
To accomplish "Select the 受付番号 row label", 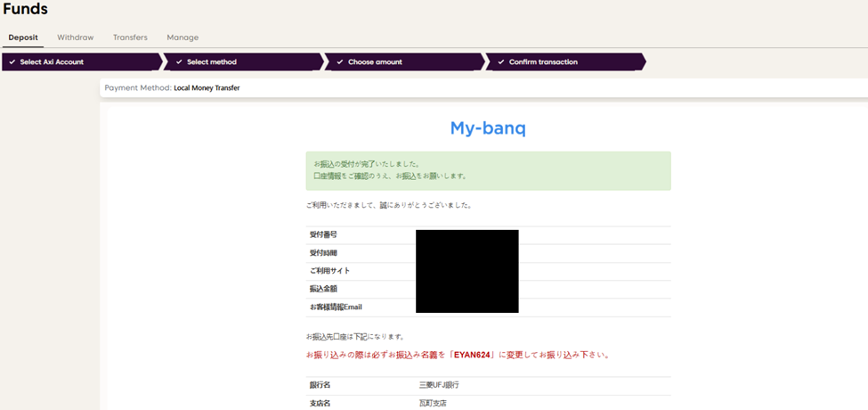I will (x=323, y=234).
